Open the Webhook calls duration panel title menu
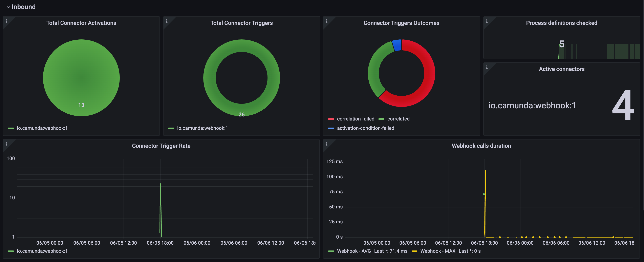Screen dimensions: 644x262 click(481, 146)
